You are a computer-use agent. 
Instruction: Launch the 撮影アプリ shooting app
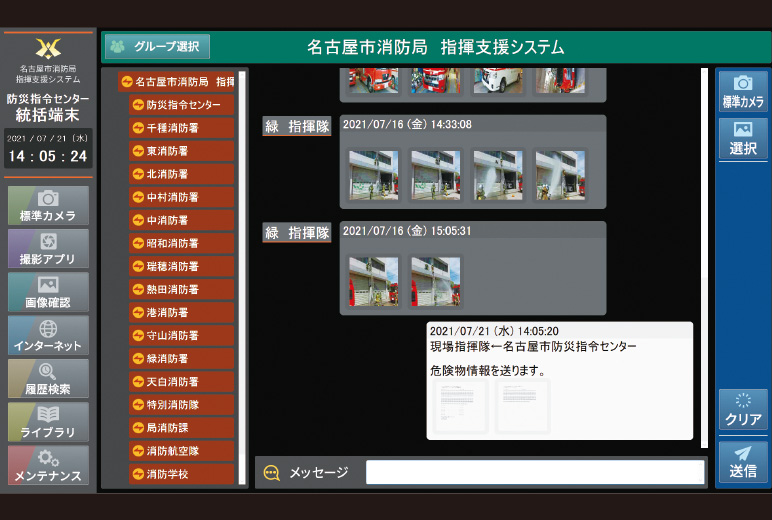48,248
